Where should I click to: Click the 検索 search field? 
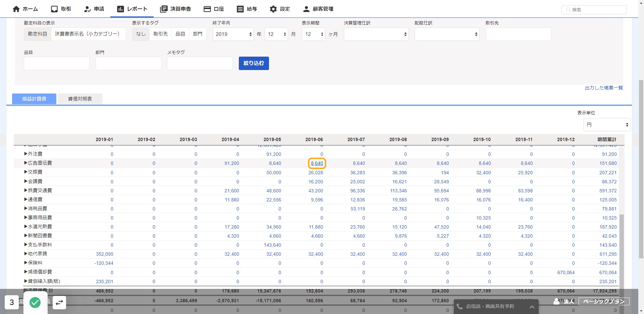point(594,10)
